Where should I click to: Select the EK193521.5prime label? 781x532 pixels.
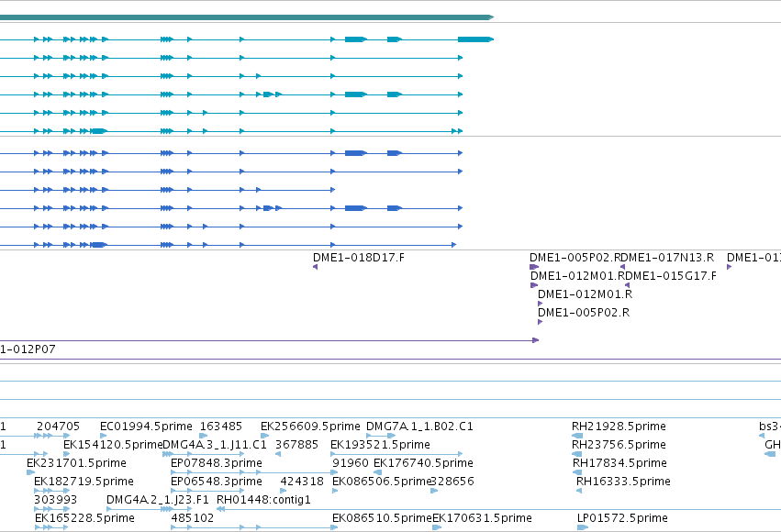tap(380, 445)
